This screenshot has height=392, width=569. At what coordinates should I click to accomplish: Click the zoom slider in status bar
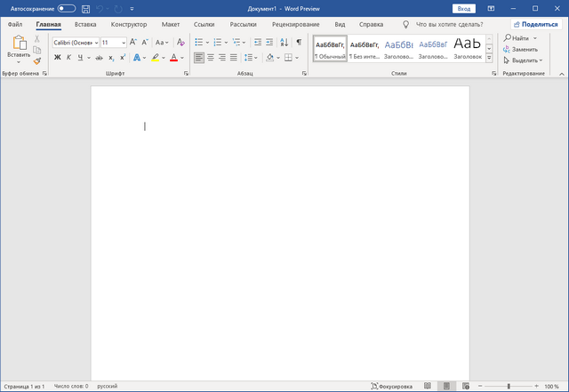[509, 387]
